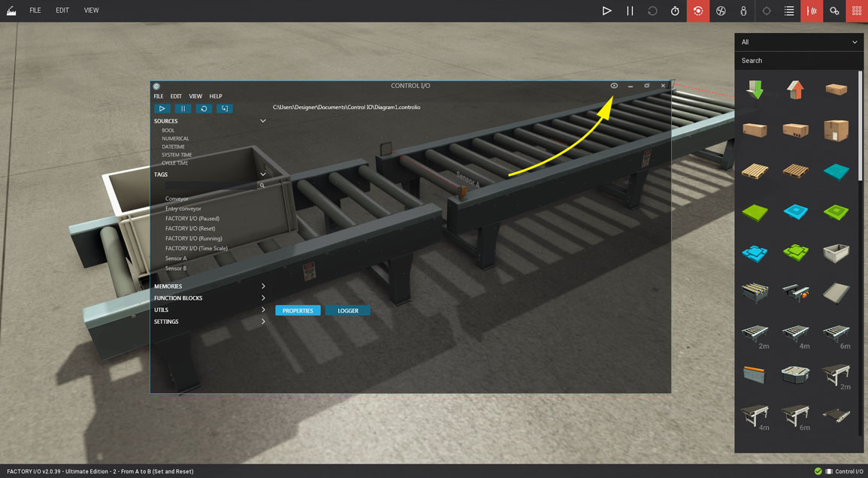Select the chute ramp part
868x478 pixels.
[x=836, y=293]
